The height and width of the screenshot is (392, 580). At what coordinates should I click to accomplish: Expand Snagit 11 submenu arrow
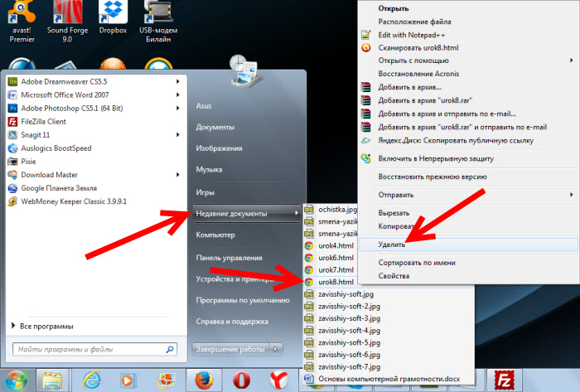[x=179, y=134]
